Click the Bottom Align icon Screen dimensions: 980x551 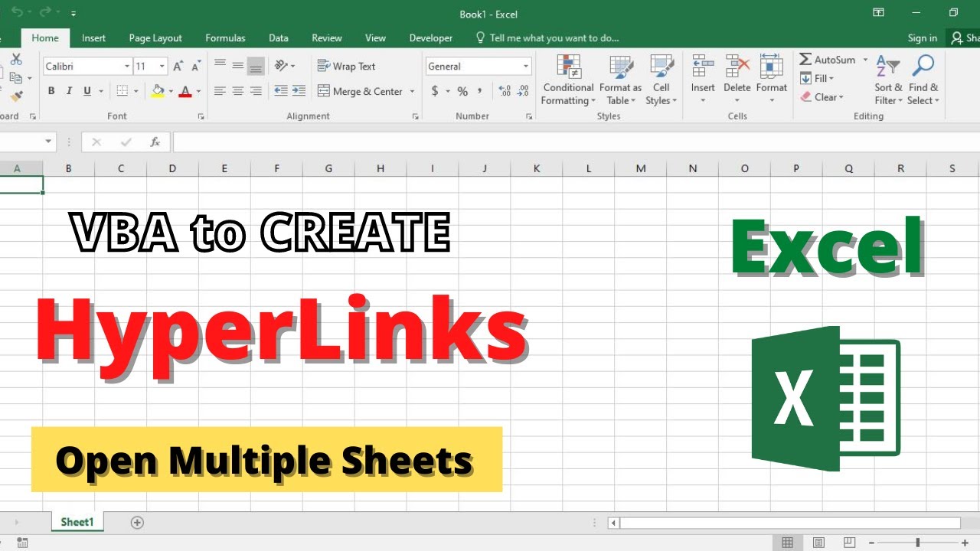pos(256,67)
